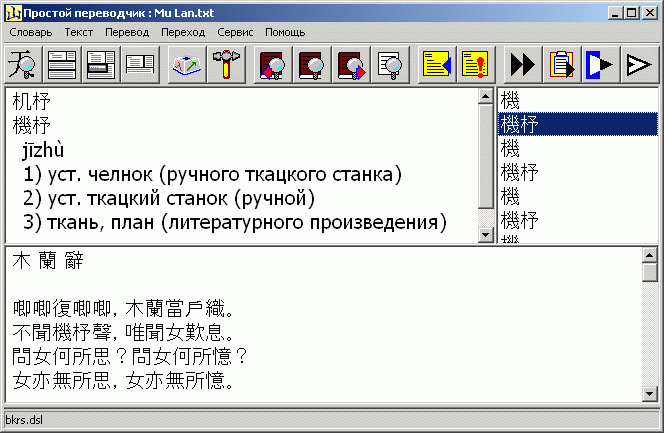Open the Сервис menu
This screenshot has width=664, height=433.
[x=235, y=32]
